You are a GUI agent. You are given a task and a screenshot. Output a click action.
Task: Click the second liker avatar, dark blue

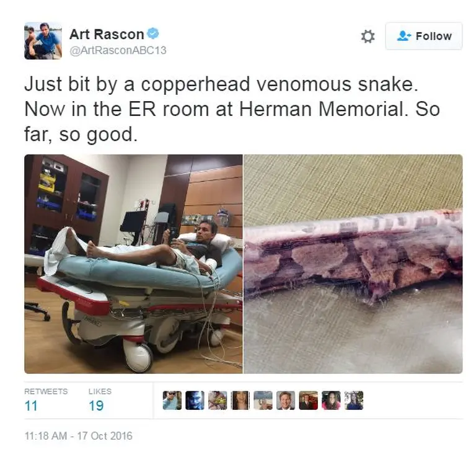click(x=195, y=401)
